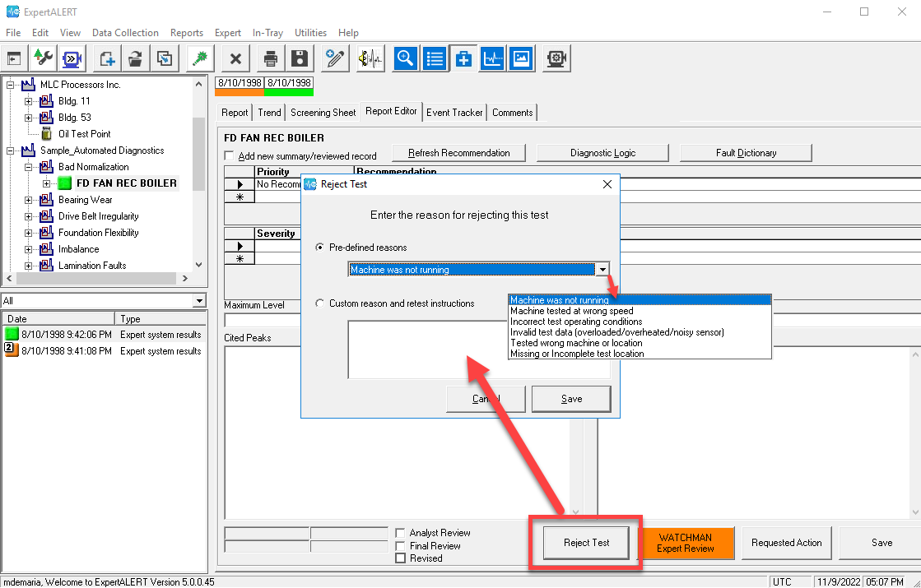Click the pencil with plus edit icon
The width and height of the screenshot is (921, 588).
(x=335, y=58)
